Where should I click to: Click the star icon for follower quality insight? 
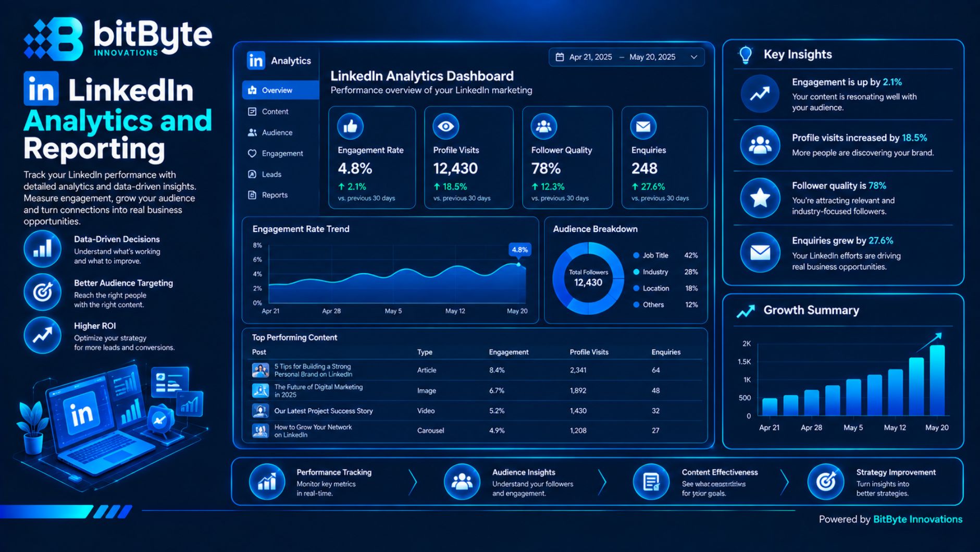coord(760,198)
